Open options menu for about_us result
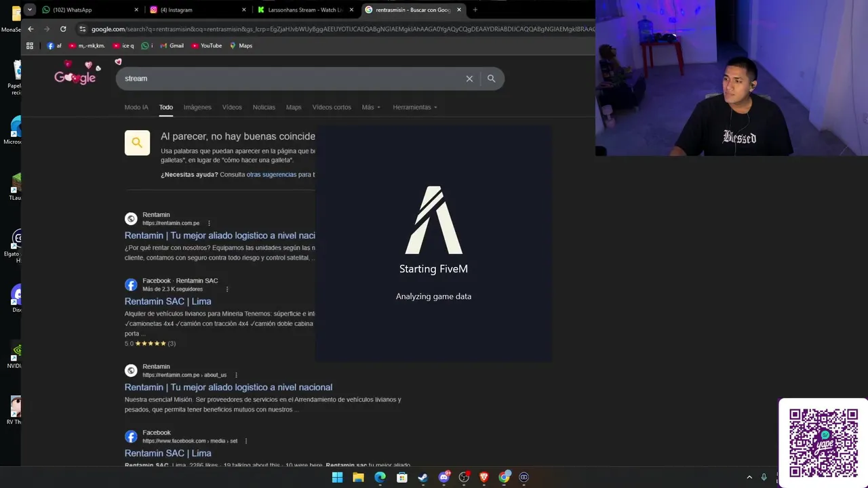868x488 pixels. pyautogui.click(x=236, y=375)
